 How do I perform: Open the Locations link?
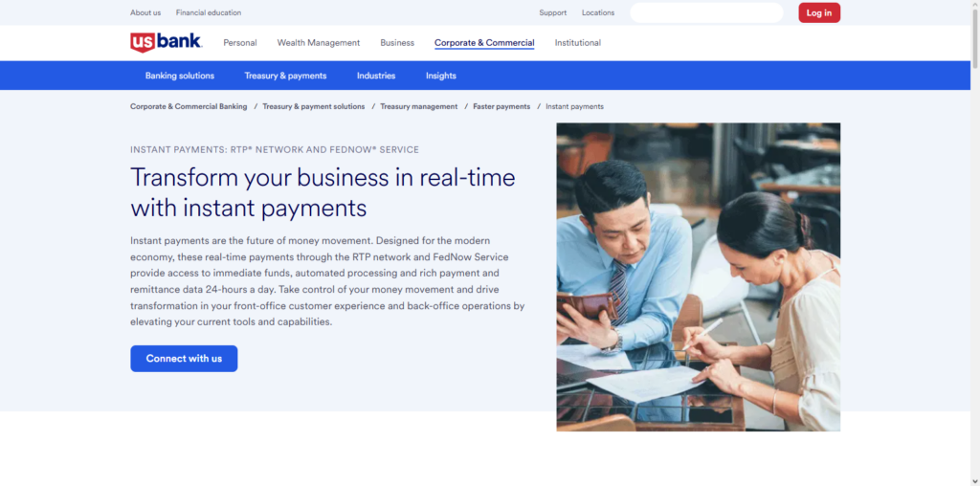598,12
